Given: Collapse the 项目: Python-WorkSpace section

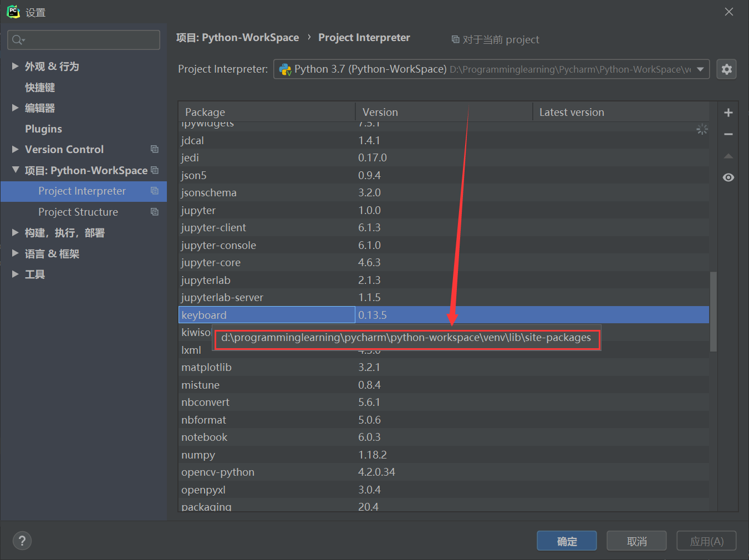Looking at the screenshot, I should (15, 170).
